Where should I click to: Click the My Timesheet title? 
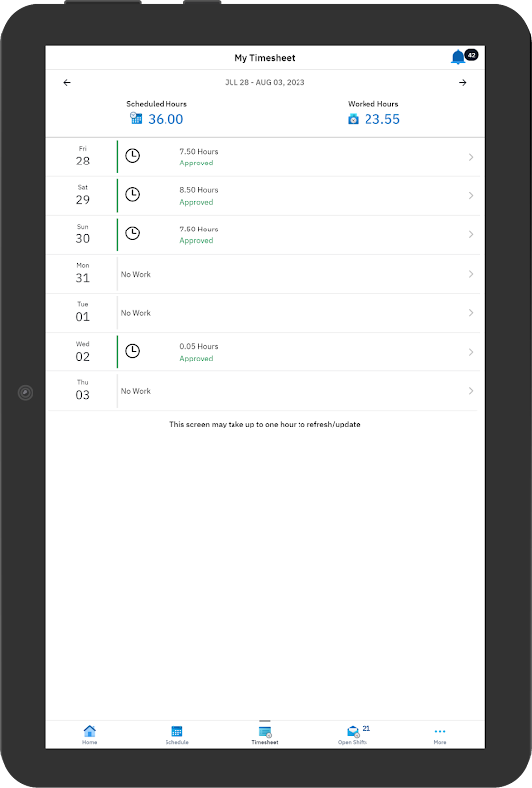tap(265, 58)
